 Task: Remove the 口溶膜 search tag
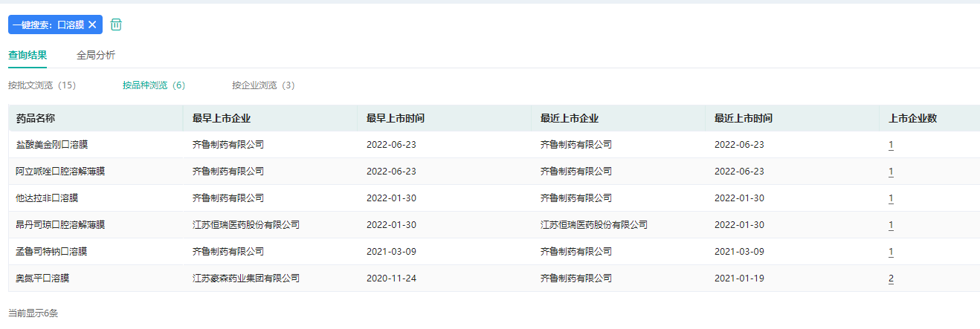click(92, 25)
